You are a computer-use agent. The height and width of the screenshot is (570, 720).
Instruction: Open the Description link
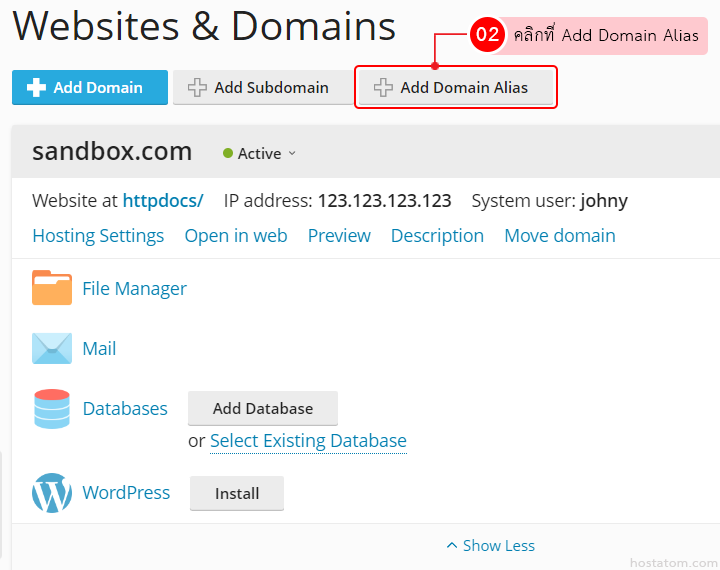pyautogui.click(x=437, y=236)
